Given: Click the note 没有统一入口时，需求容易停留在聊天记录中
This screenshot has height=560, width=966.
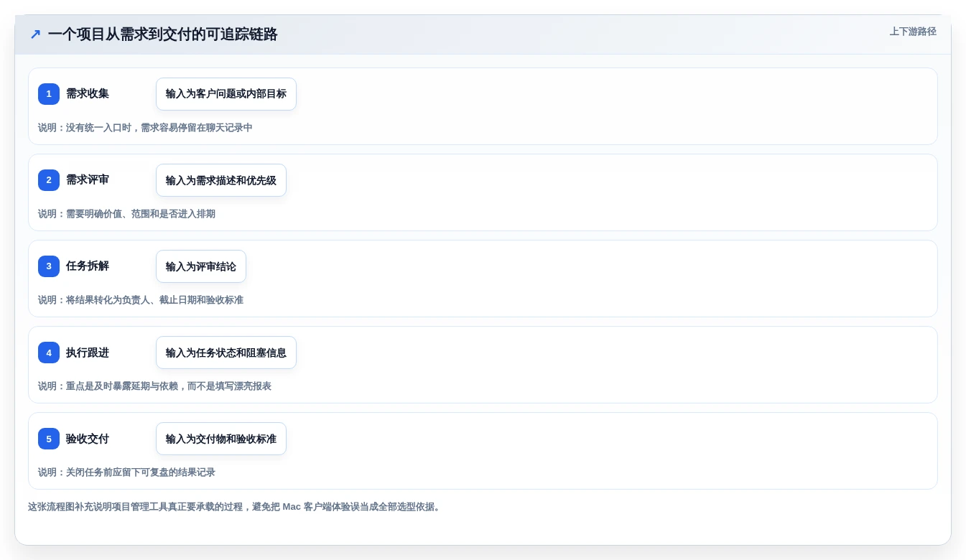Looking at the screenshot, I should point(145,128).
